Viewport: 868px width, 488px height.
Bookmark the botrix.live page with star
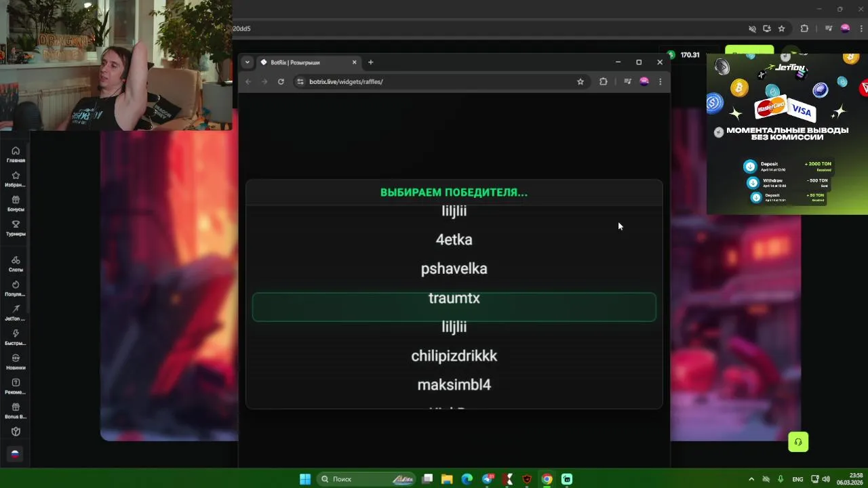pos(580,81)
